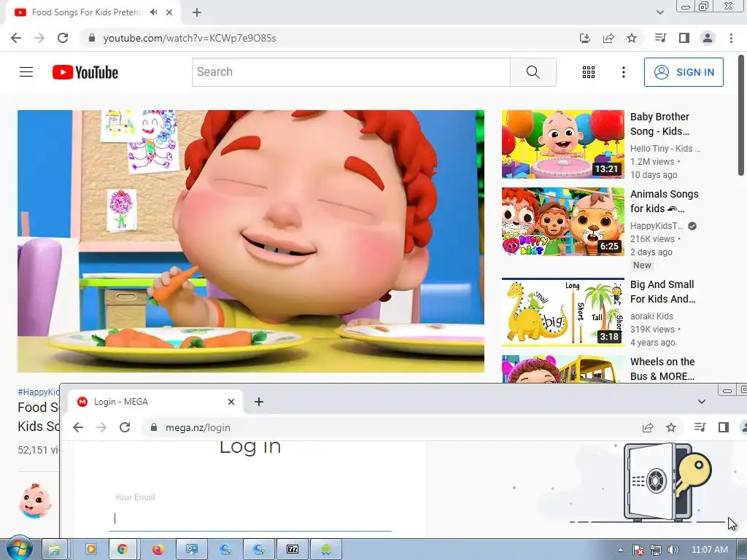Open the Animals Songs for kids thumbnail
Viewport: 747px width, 560px height.
[x=562, y=222]
